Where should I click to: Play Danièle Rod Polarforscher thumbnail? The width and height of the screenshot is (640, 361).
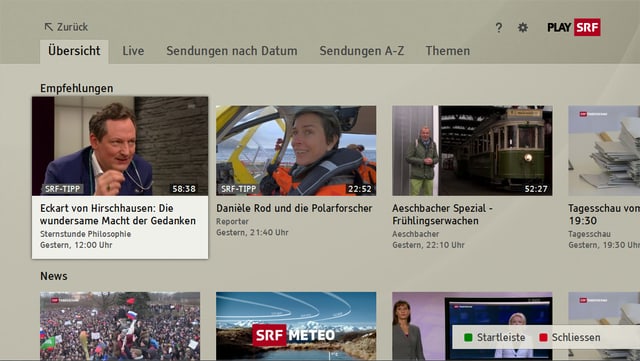296,151
